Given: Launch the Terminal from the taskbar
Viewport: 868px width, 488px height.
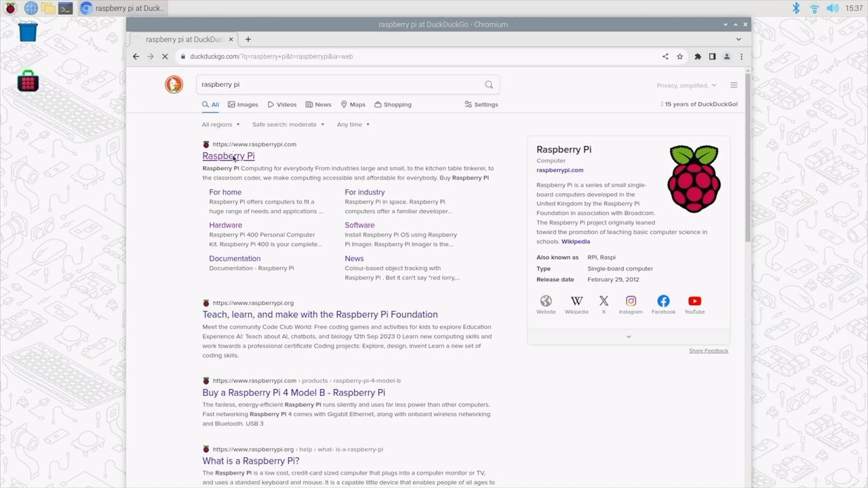Looking at the screenshot, I should pos(65,8).
